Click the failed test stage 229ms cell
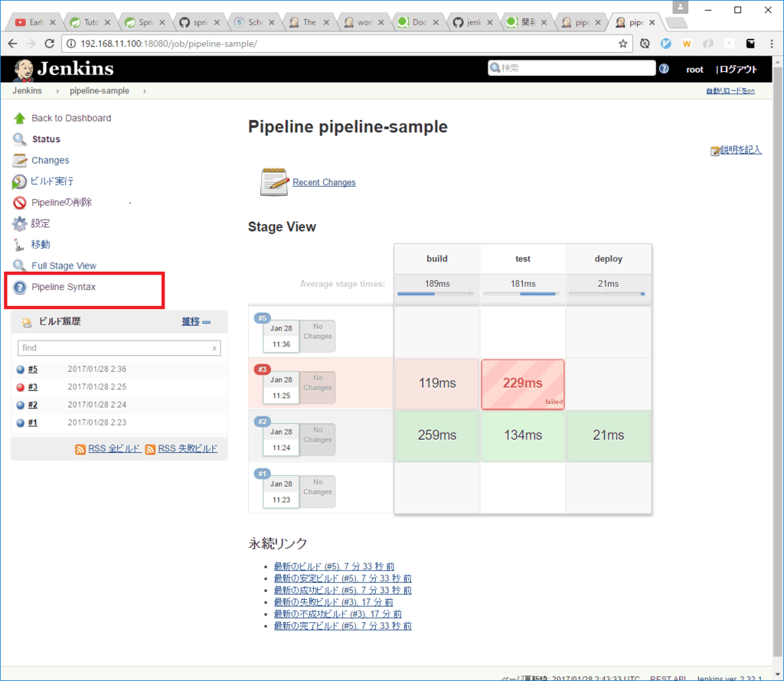 522,384
